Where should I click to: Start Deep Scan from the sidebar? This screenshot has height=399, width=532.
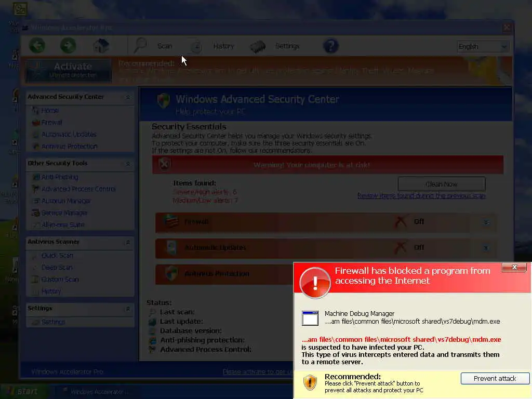pos(57,268)
